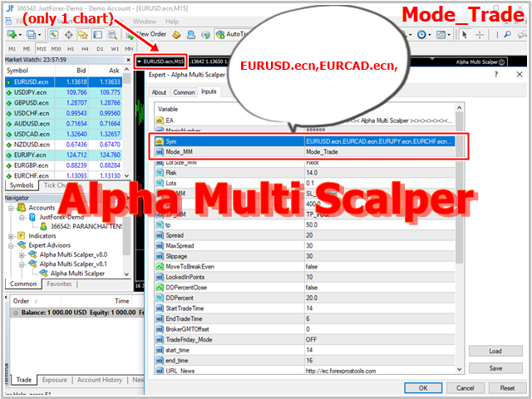
Task: Open dropdown arrow next to Profiles icon
Action: (39, 35)
